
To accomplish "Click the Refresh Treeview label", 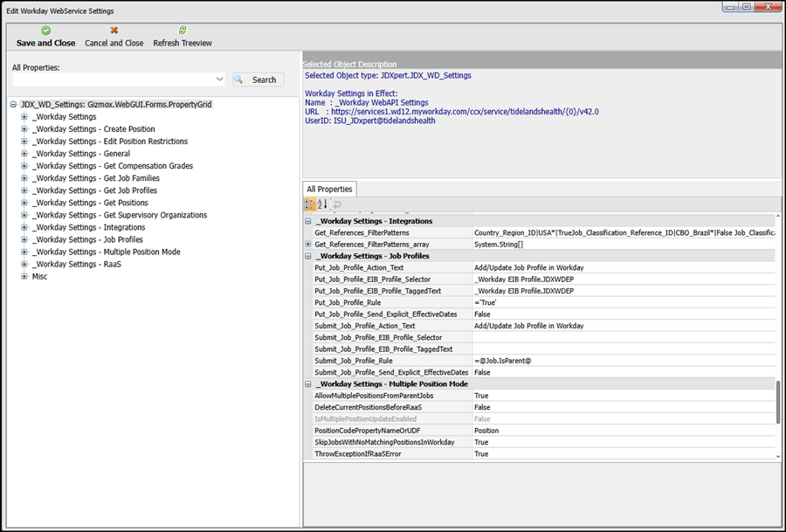I will pyautogui.click(x=183, y=43).
